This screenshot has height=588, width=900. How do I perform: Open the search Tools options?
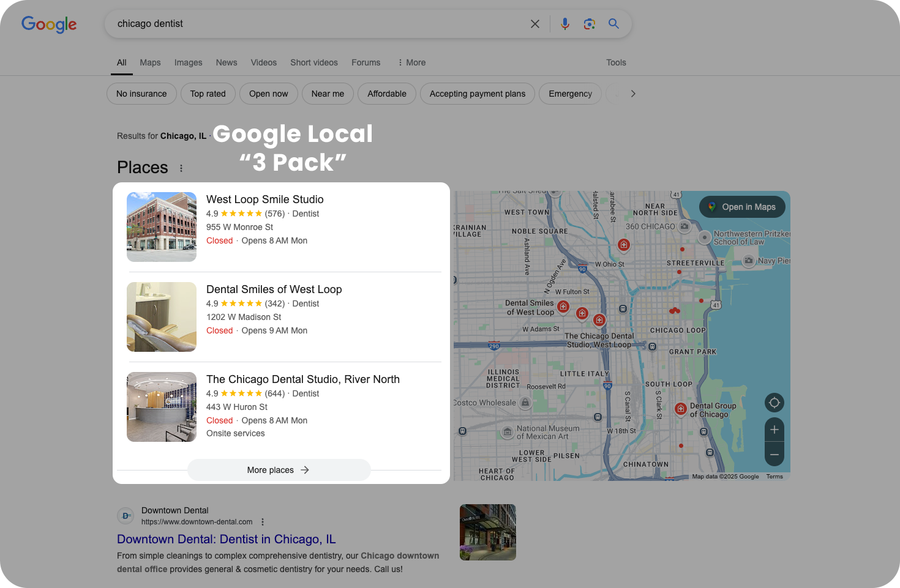click(x=616, y=62)
